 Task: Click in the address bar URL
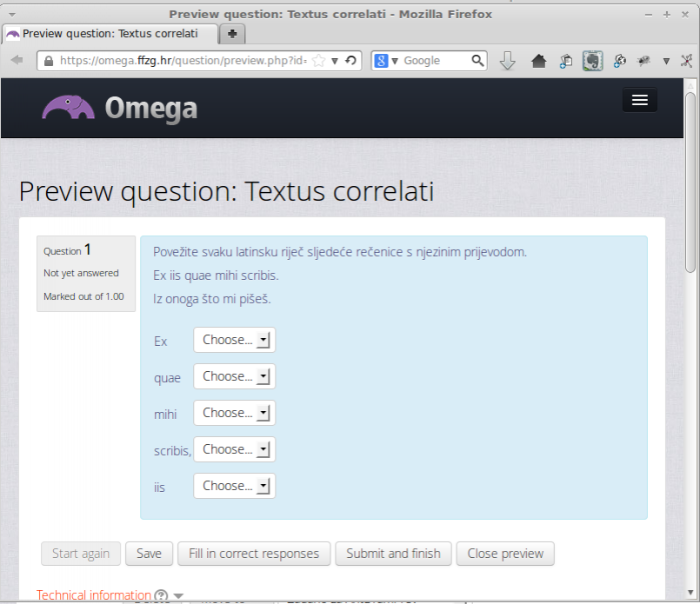point(183,61)
